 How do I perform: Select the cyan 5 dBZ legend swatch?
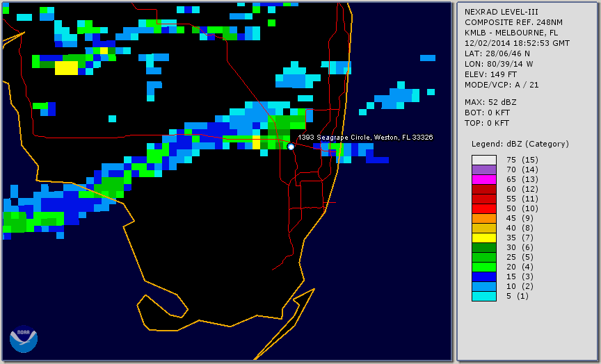tap(483, 296)
